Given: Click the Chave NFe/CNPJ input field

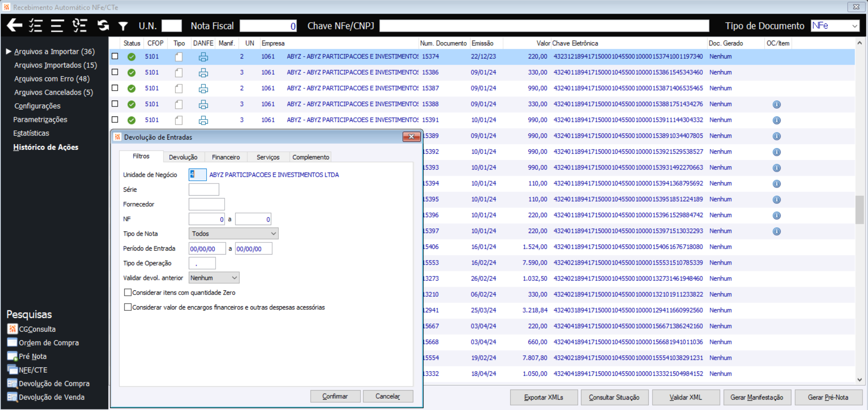Looking at the screenshot, I should [544, 26].
